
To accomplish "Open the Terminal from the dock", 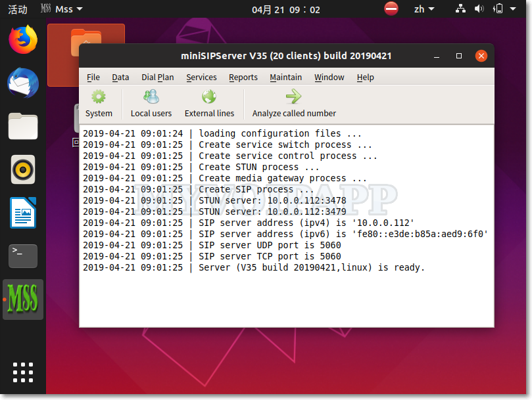I will click(x=23, y=256).
